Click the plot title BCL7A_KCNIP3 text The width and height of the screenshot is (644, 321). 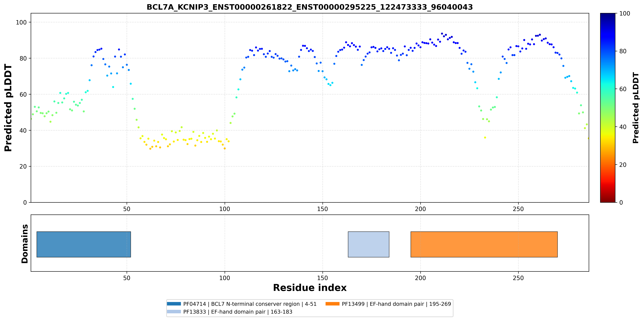coord(310,7)
